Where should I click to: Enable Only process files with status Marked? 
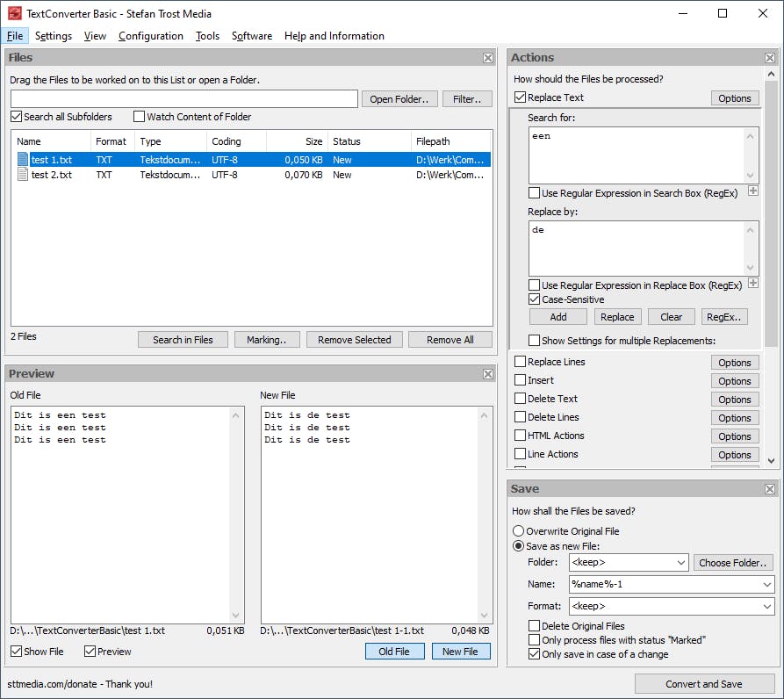click(x=534, y=639)
